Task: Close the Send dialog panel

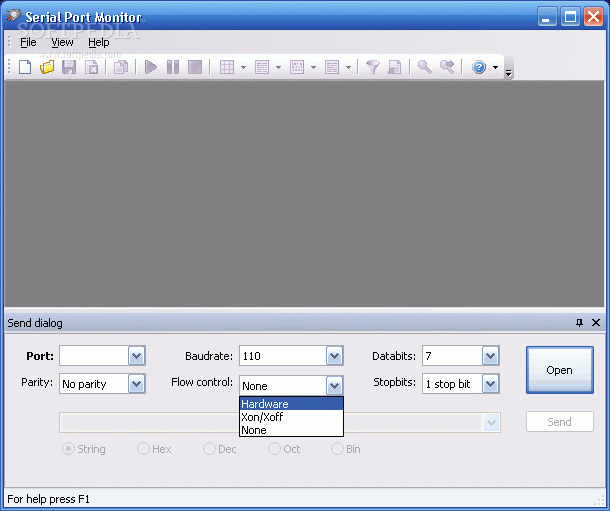Action: [596, 322]
